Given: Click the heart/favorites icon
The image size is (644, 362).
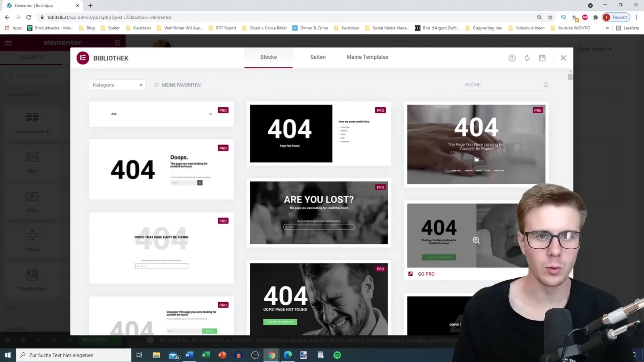Looking at the screenshot, I should [156, 85].
